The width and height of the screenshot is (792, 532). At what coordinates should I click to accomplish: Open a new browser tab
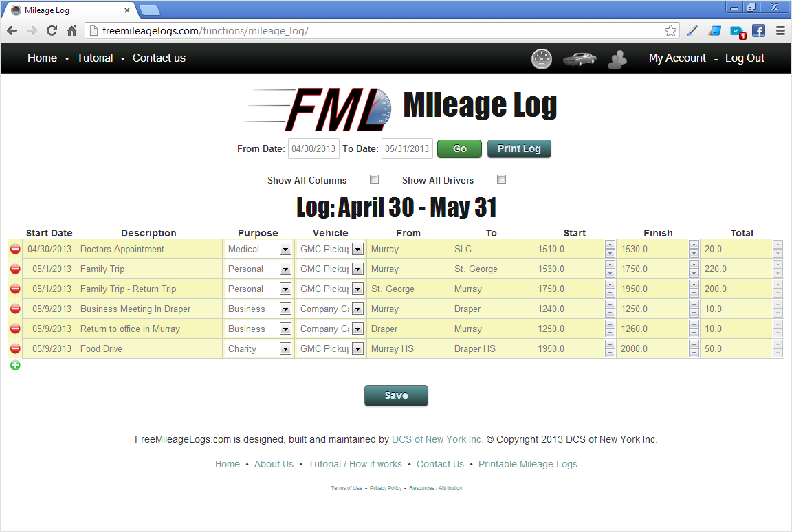tap(149, 10)
